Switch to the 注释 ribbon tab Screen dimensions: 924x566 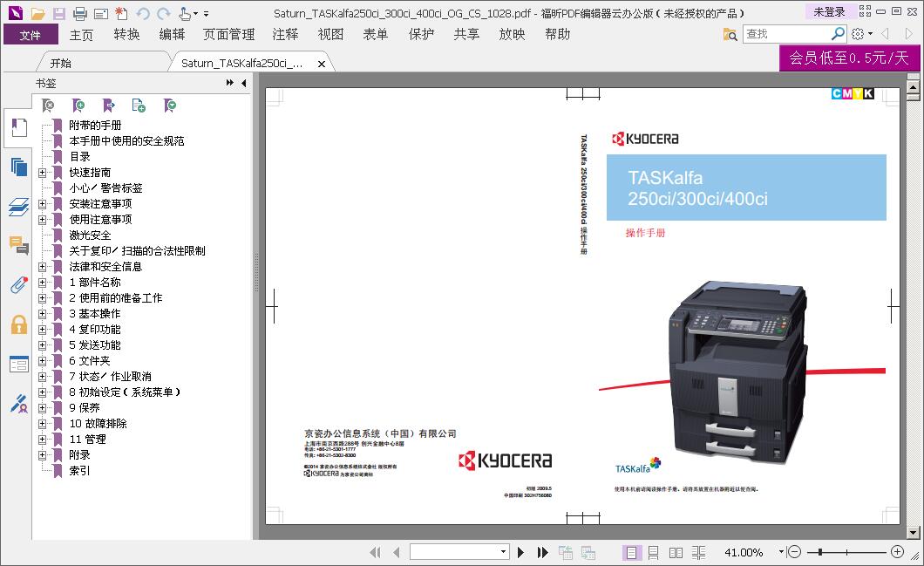point(285,35)
